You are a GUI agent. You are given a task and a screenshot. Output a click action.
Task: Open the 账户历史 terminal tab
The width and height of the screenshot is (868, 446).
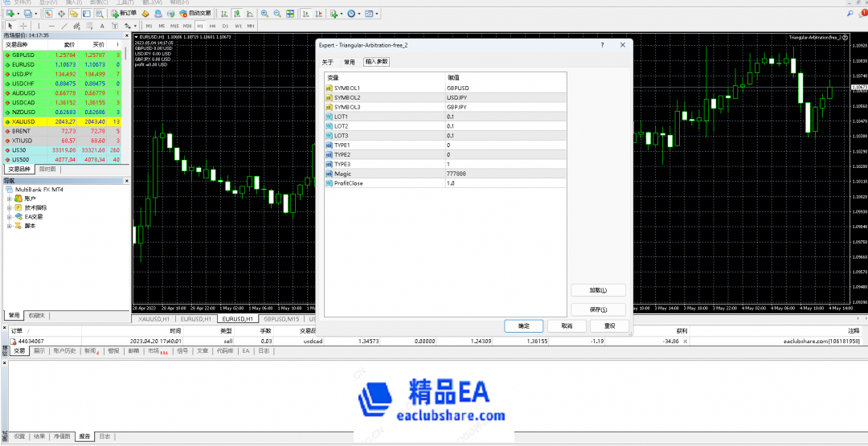click(65, 350)
